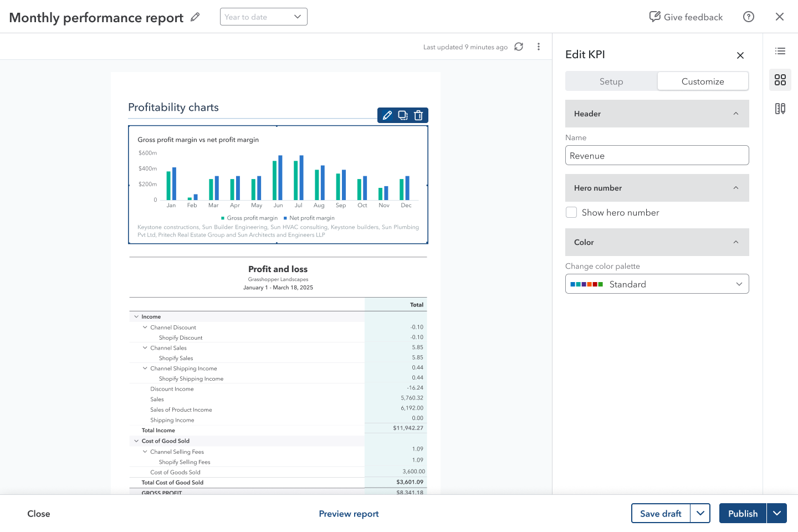This screenshot has height=532, width=798.
Task: Delete the selected chart
Action: coord(418,115)
